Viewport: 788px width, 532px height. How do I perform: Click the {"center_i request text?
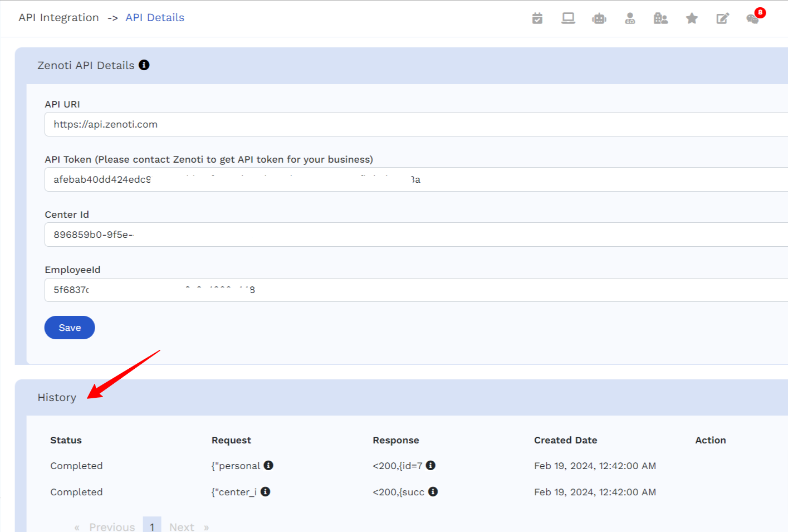point(234,492)
